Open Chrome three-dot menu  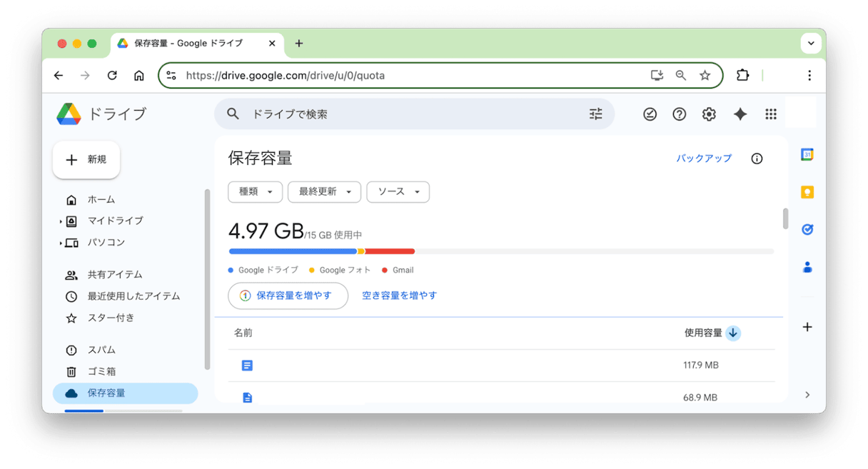point(809,75)
